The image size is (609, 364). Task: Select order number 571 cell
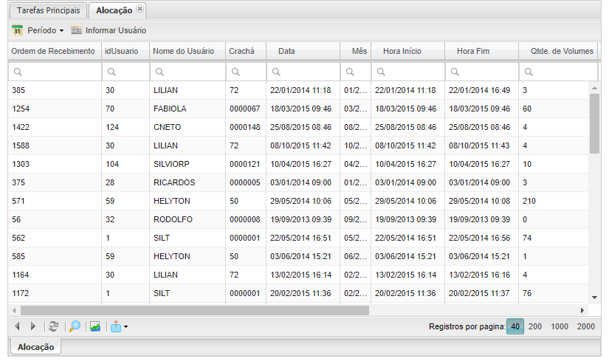click(55, 201)
